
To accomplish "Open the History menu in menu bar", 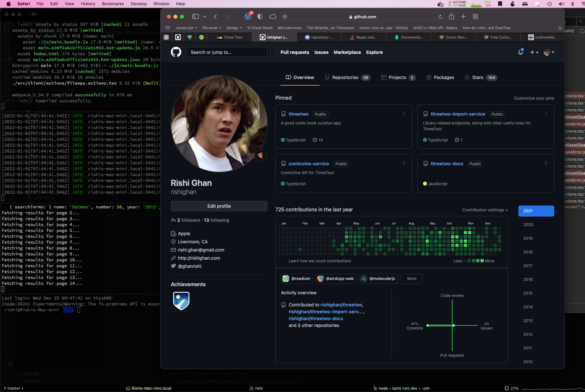I will click(x=88, y=4).
